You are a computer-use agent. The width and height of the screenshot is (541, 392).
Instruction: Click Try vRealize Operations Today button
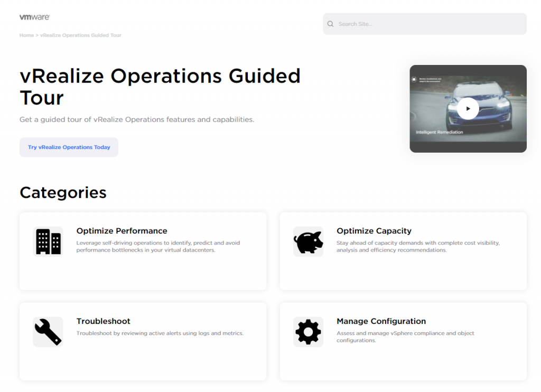click(x=69, y=147)
